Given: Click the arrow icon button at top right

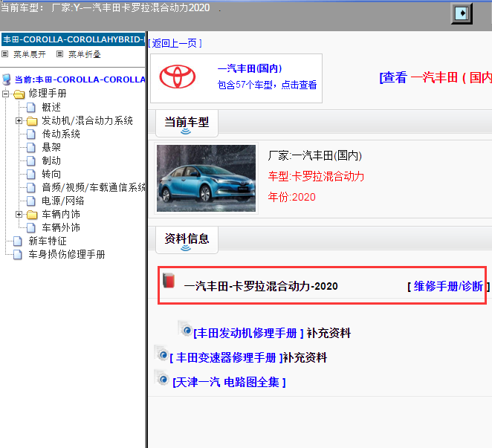Looking at the screenshot, I should click(462, 13).
